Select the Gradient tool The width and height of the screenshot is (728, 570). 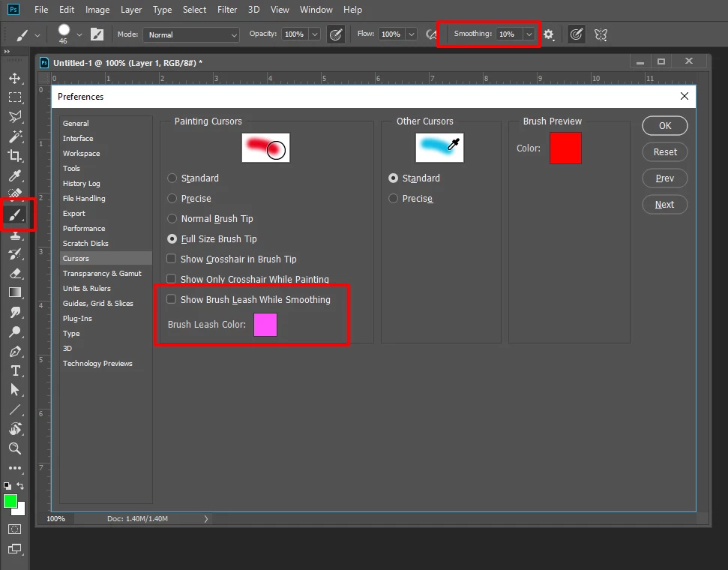pyautogui.click(x=15, y=292)
